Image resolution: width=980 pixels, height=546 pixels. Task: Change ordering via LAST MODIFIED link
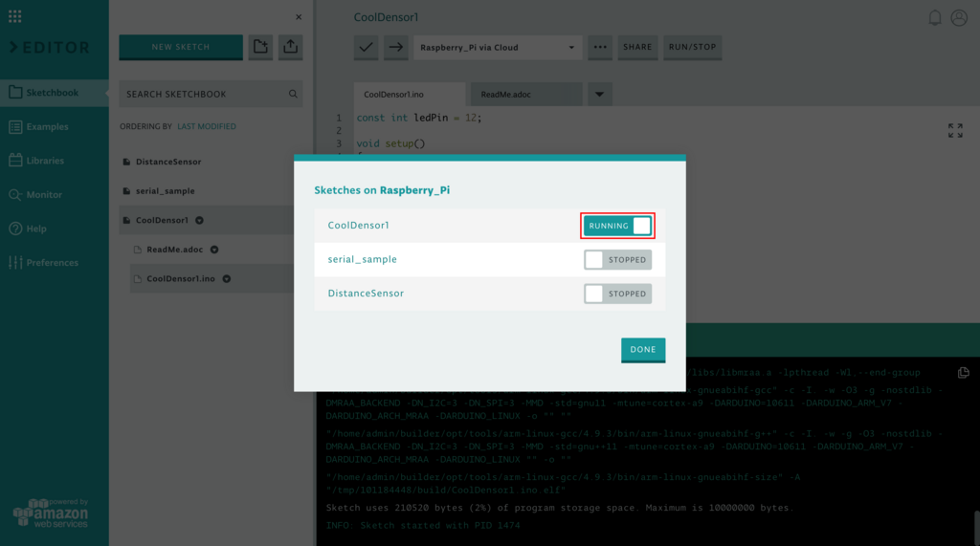[x=207, y=126]
